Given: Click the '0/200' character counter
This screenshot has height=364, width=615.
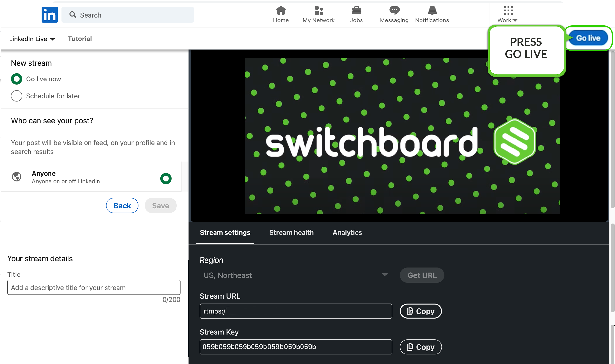Looking at the screenshot, I should point(171,300).
